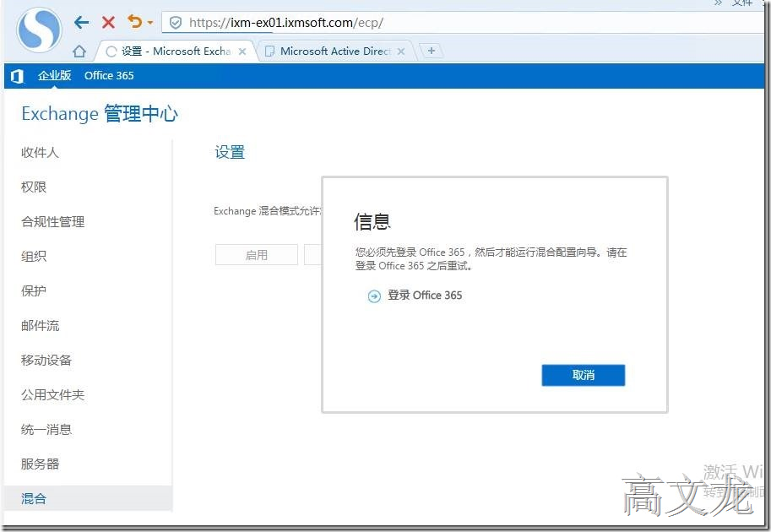Open 统一消息 in the sidebar
Image resolution: width=771 pixels, height=532 pixels.
(x=46, y=429)
